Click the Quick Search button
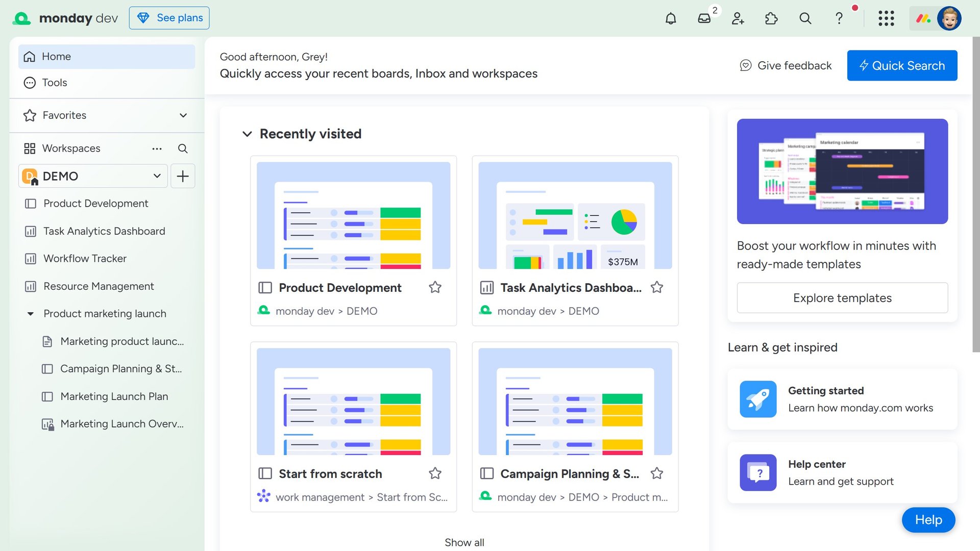The image size is (980, 551). coord(902,65)
